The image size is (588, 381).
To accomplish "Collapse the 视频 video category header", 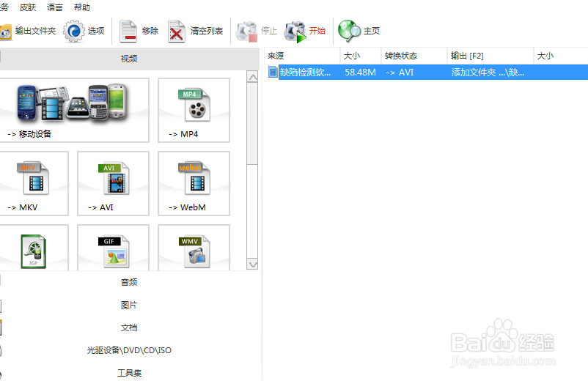I will [129, 59].
